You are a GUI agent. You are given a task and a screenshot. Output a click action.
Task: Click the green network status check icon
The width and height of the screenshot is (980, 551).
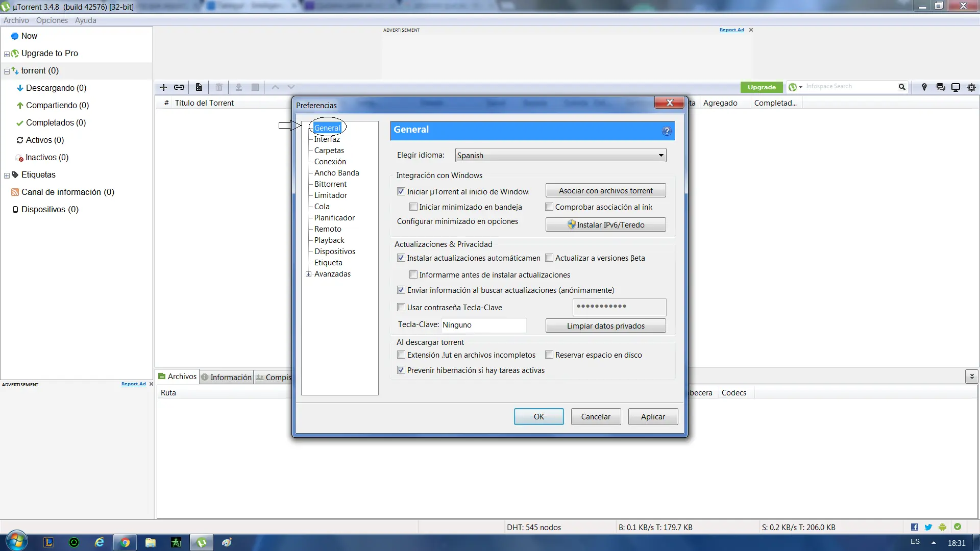pyautogui.click(x=958, y=527)
